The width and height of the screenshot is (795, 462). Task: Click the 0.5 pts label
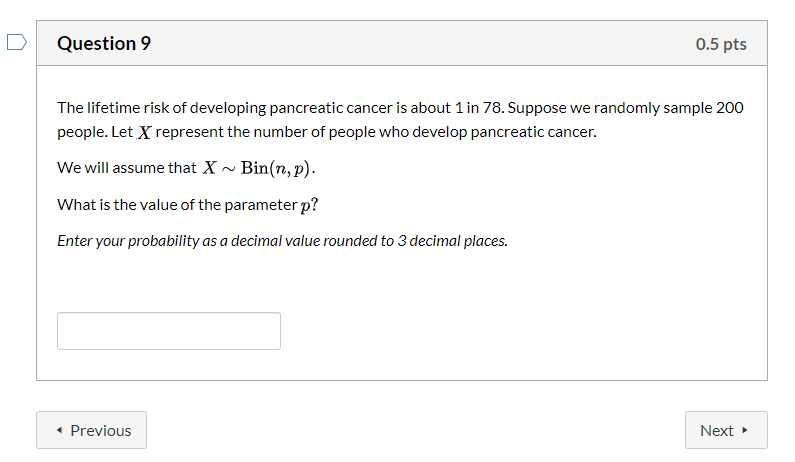pos(721,44)
